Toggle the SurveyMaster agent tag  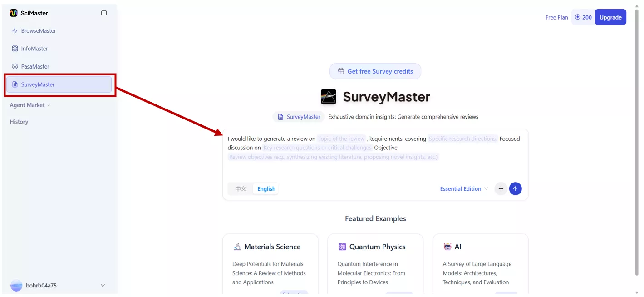coord(299,117)
